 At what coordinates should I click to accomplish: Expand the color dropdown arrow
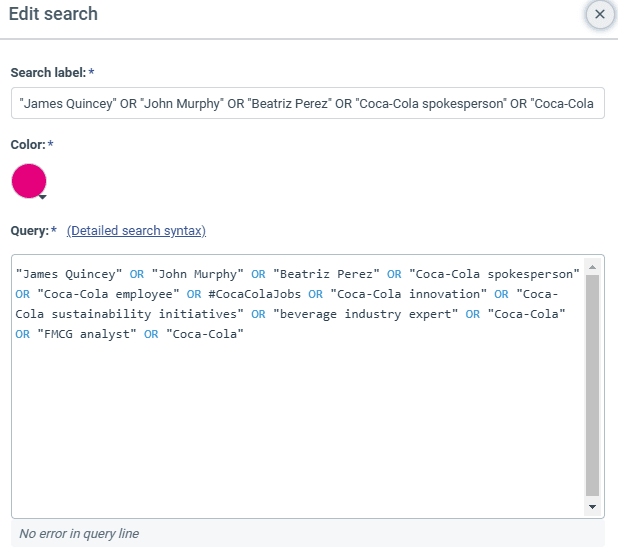43,197
